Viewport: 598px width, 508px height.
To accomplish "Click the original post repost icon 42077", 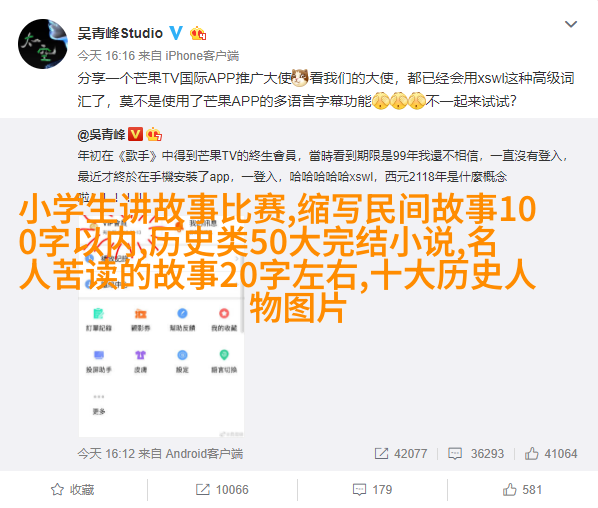I will pos(401,453).
